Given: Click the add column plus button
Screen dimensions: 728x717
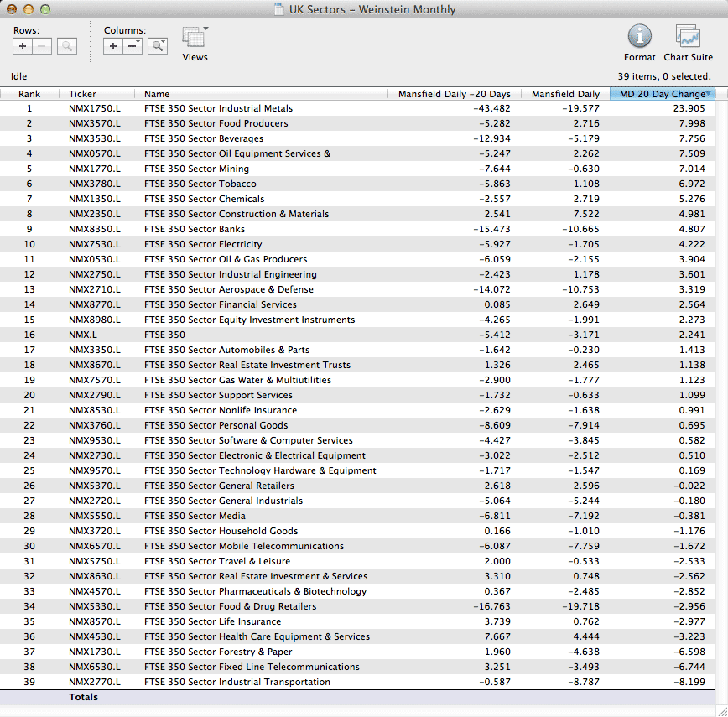Looking at the screenshot, I should [113, 46].
